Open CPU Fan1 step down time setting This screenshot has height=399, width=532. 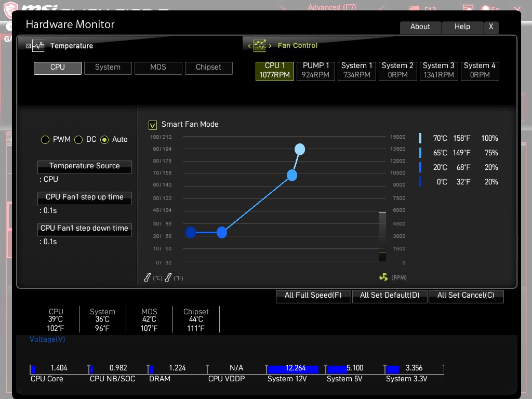tap(85, 229)
